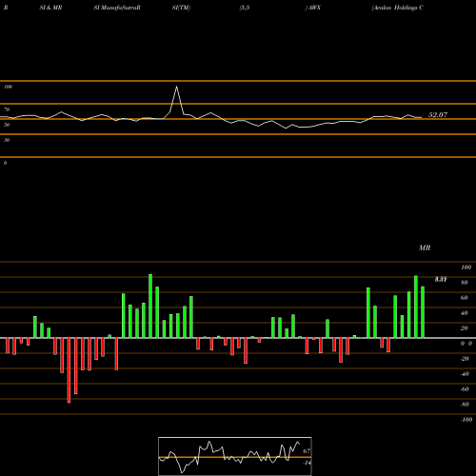Click the 'SI(TM)' header label

point(181,8)
